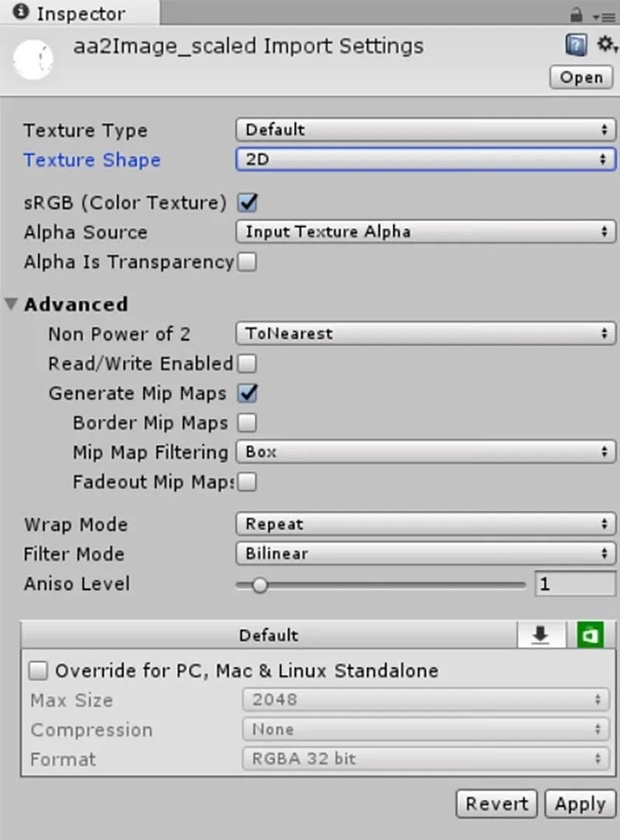
Task: Open the Texture Shape dropdown
Action: coord(425,159)
